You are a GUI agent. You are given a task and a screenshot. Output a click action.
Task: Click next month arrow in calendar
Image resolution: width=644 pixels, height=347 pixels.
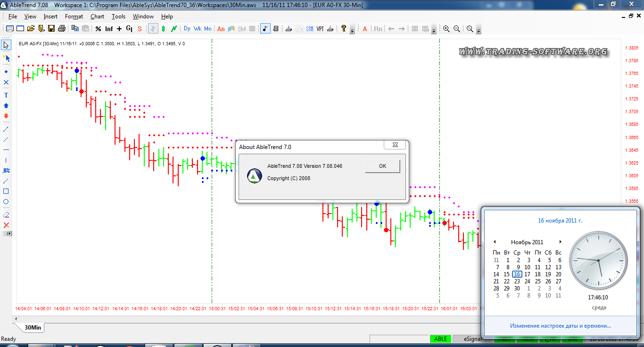pos(560,242)
